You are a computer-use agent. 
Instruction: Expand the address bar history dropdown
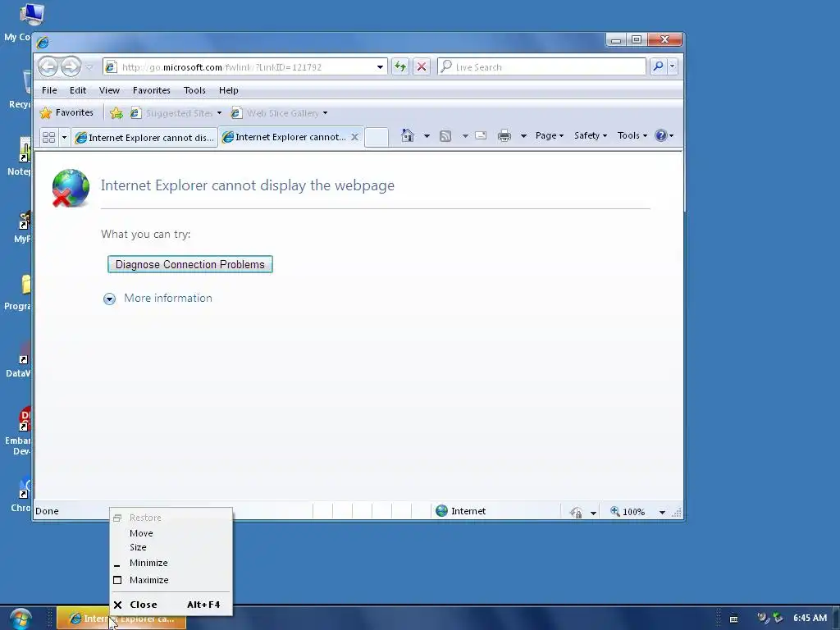[380, 67]
